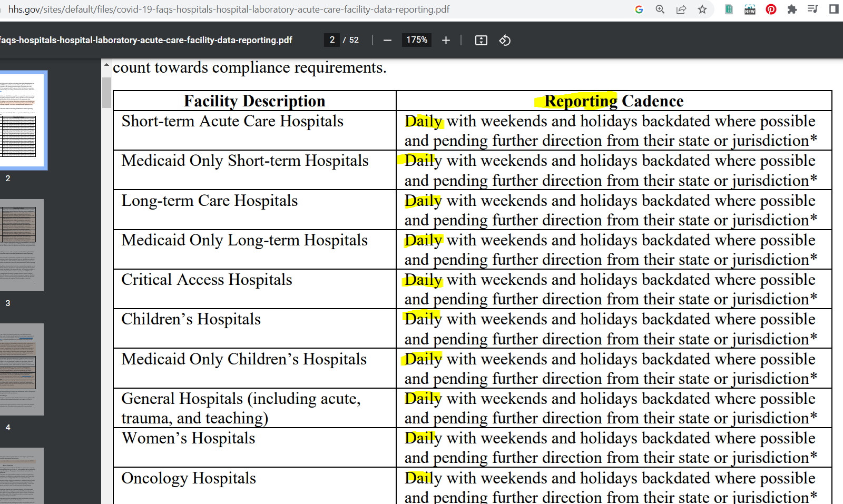Click the PDF file name title

[146, 40]
